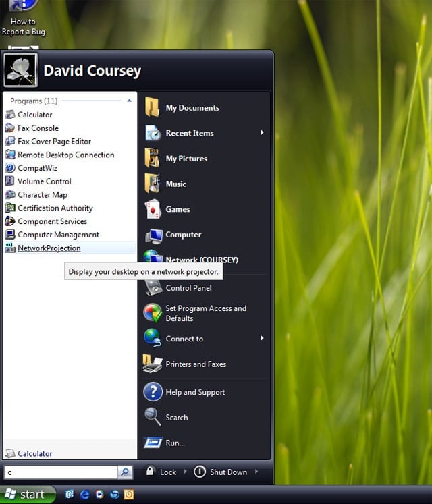Click the David Coursey user name

(x=92, y=71)
